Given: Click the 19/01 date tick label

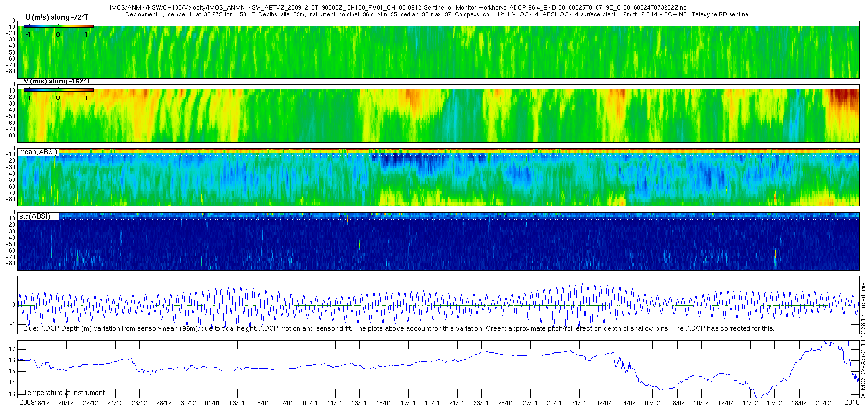Looking at the screenshot, I should click(432, 403).
